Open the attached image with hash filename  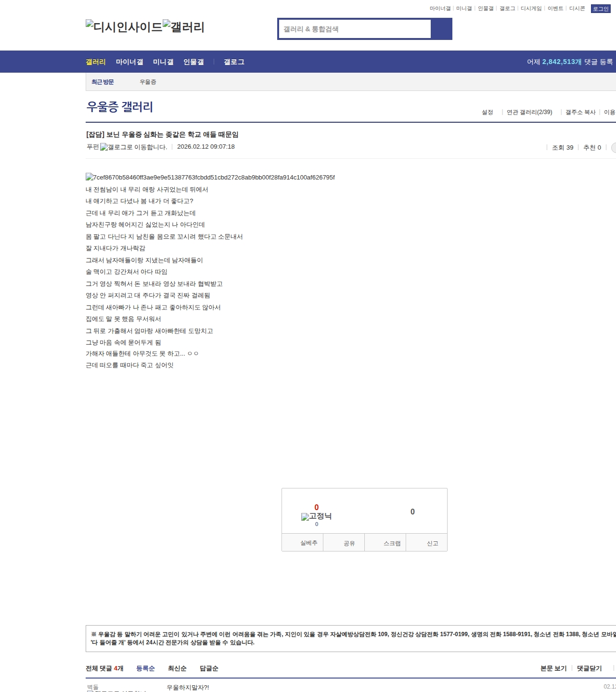tap(210, 178)
